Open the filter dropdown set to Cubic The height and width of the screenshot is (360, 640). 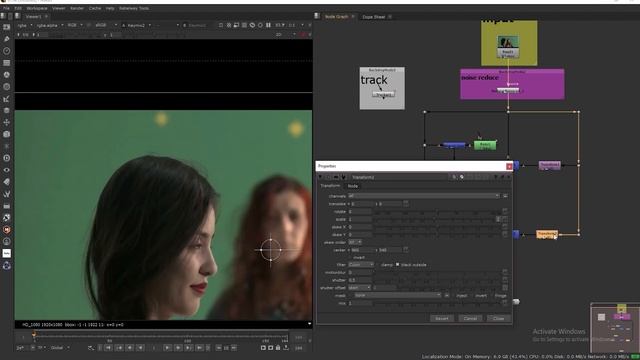coord(361,265)
